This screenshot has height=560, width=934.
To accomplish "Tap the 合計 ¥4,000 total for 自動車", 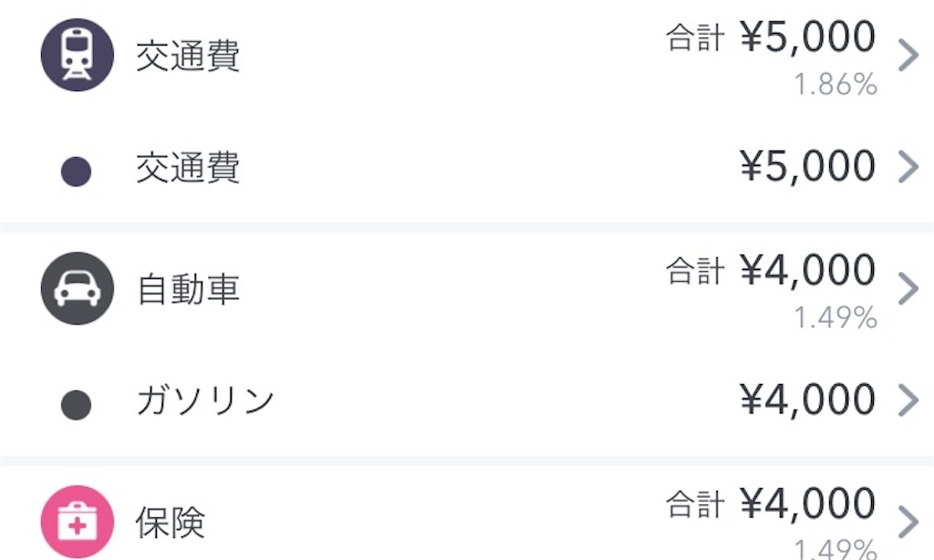I will [771, 271].
